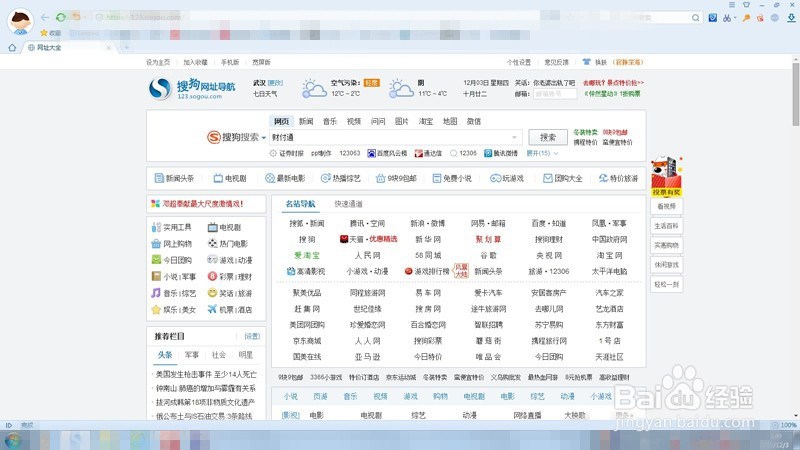
Task: Open the 投票有奖 promo image
Action: (x=666, y=177)
